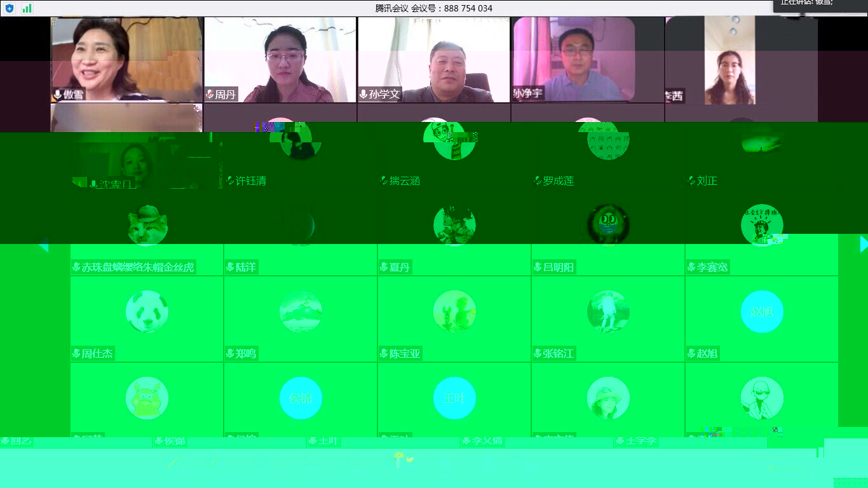This screenshot has width=868, height=488.
Task: Click the microphone icon beside 郑鸣
Action: coord(230,354)
